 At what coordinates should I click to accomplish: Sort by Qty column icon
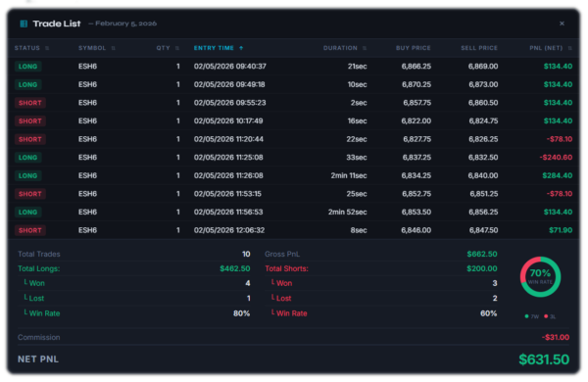pos(177,48)
